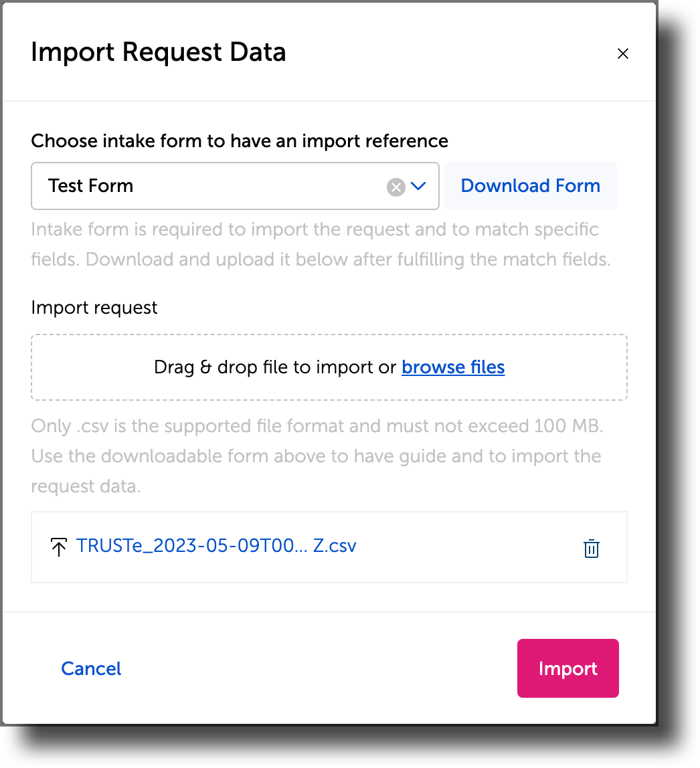Click the X icon to dismiss the dialog
The width and height of the screenshot is (700, 768).
point(623,54)
